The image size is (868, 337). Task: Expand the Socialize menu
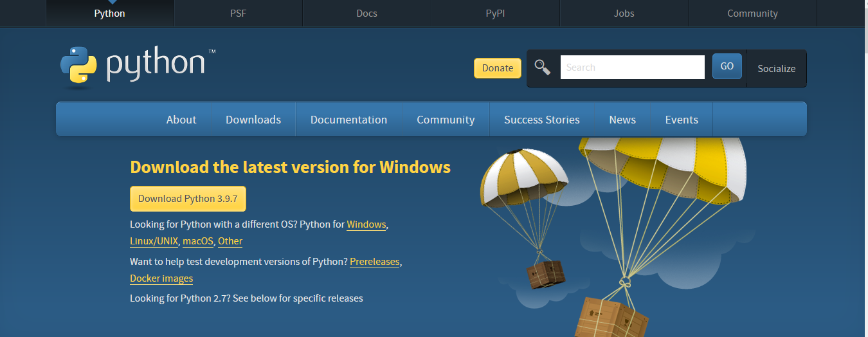pos(776,68)
